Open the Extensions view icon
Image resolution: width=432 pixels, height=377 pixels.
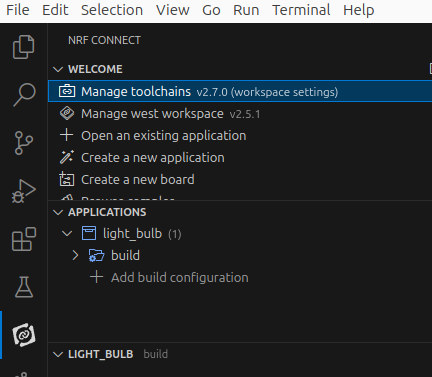point(24,239)
